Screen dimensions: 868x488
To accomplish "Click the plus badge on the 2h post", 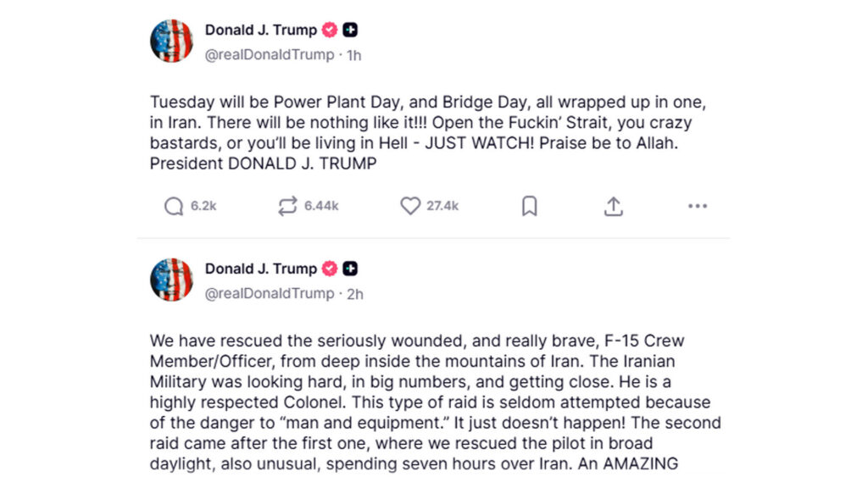I will [x=350, y=269].
